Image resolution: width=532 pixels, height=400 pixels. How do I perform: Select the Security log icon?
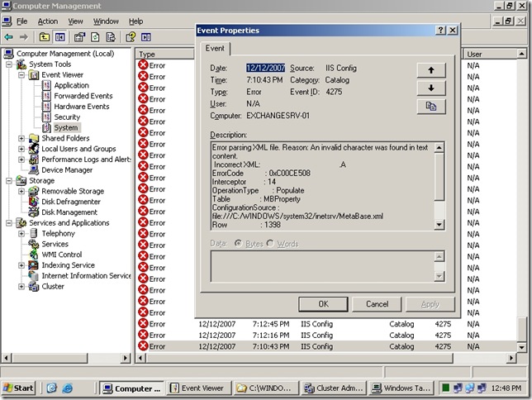[x=46, y=117]
